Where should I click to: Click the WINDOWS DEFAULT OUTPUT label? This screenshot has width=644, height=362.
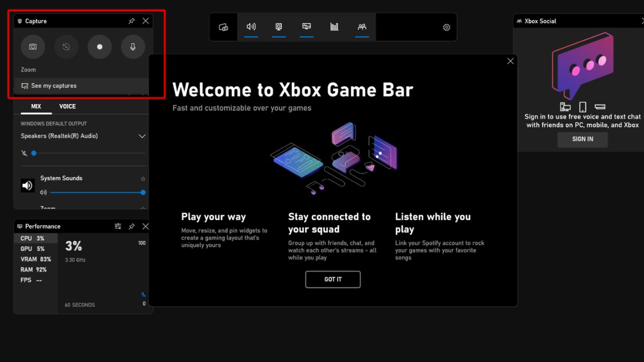click(x=54, y=123)
